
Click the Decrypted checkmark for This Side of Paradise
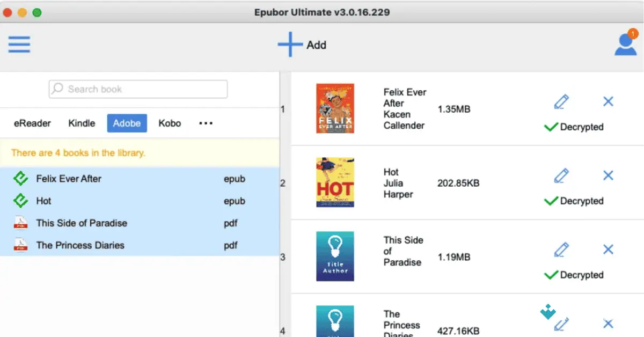tap(551, 275)
